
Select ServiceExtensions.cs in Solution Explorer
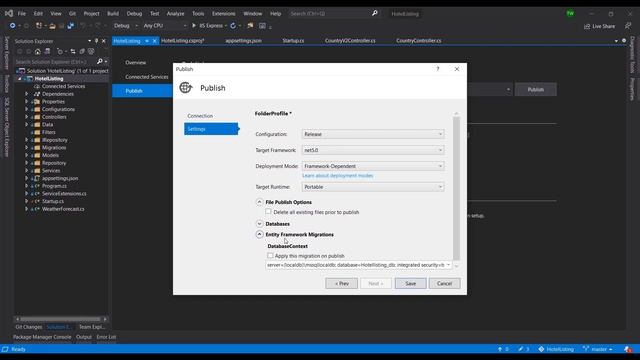(64, 193)
